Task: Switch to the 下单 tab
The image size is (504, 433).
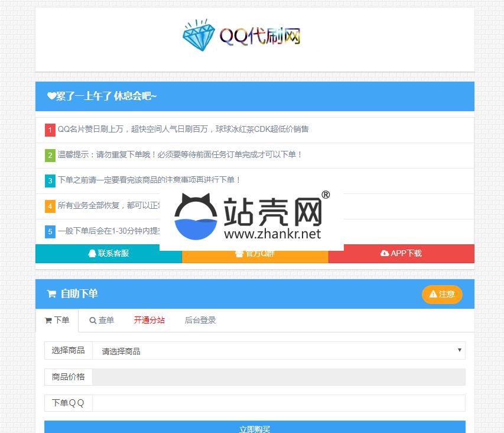Action: point(57,321)
